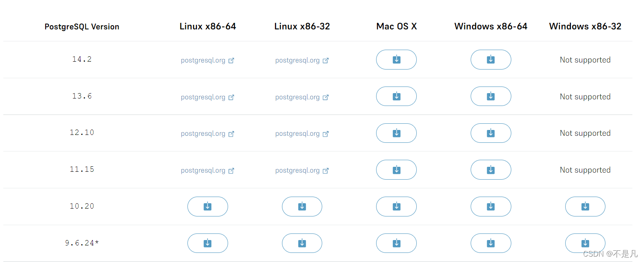
Task: Download PostgreSQL 9.6.24 for Windows x86-64
Action: pos(491,243)
